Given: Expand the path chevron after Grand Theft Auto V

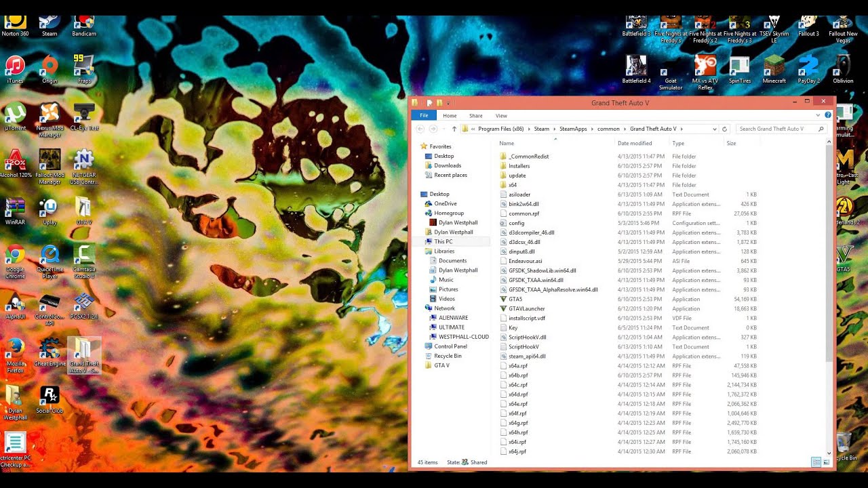Looking at the screenshot, I should (682, 129).
